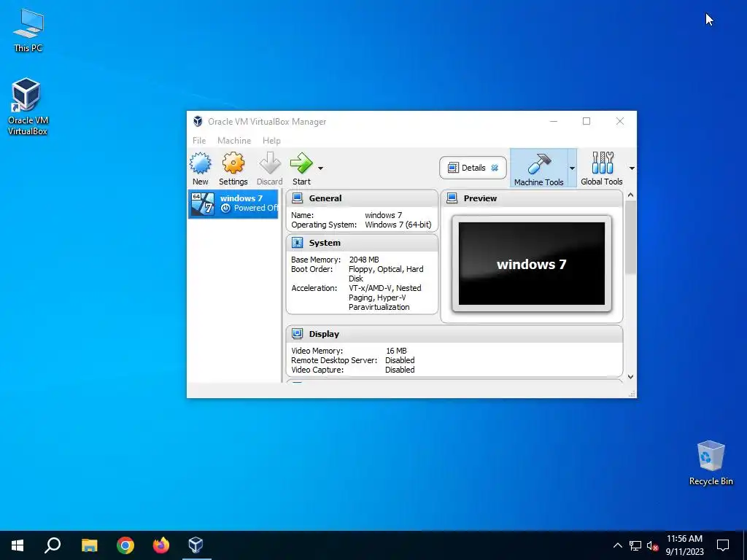Click the Discard toolbar icon
The image size is (747, 560).
click(270, 164)
